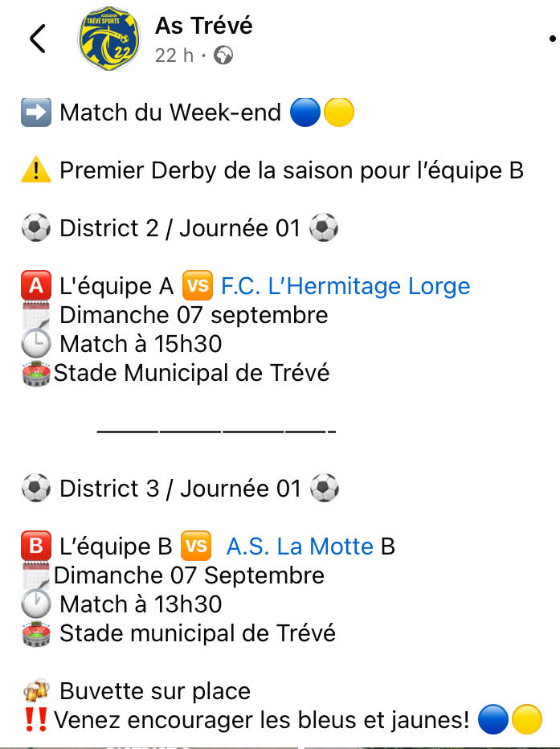Click the yellow circle ending the last line
Screen dimensions: 560x749
point(527,720)
